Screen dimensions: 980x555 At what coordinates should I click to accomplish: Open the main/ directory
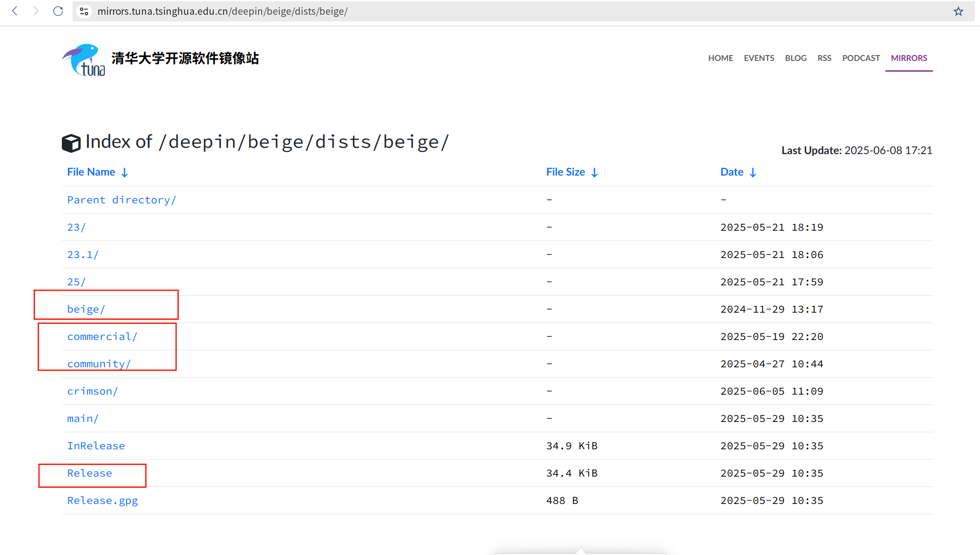[83, 418]
